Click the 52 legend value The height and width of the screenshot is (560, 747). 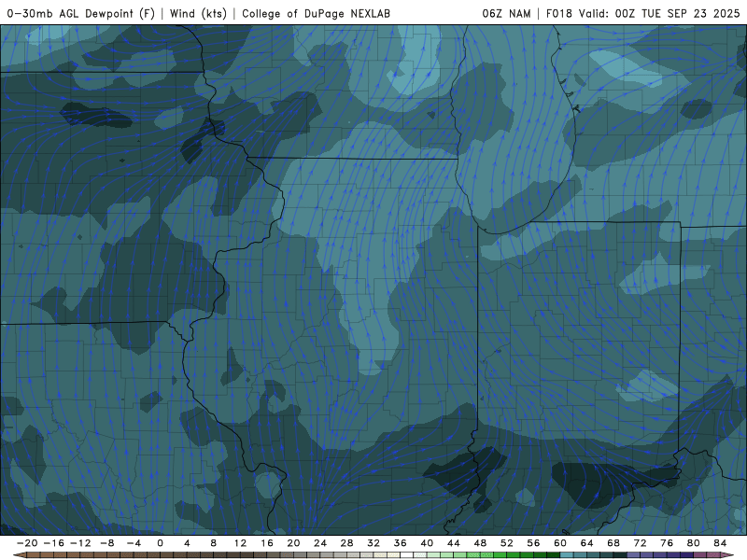pyautogui.click(x=507, y=543)
